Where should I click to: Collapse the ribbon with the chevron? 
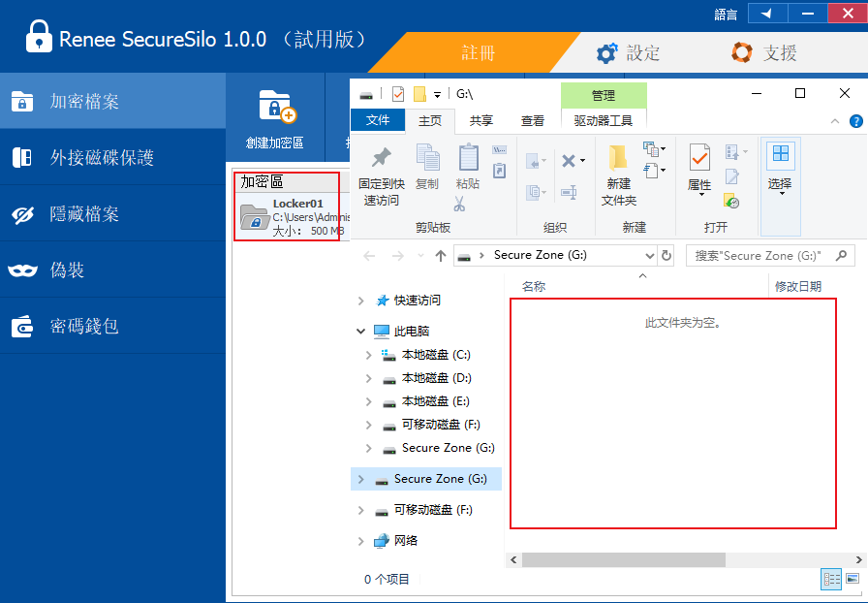(x=835, y=121)
